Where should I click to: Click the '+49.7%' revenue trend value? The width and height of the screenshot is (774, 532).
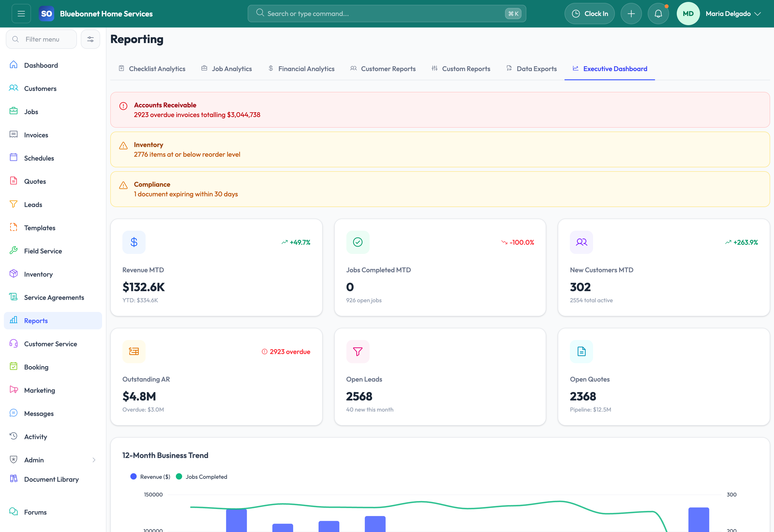click(300, 242)
